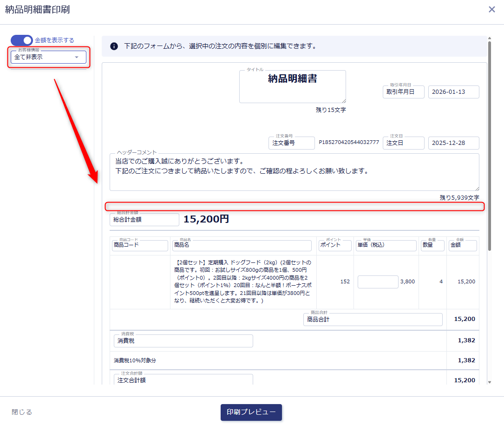504x425 pixels.
Task: Click the 注文日 date field 2025-12-28
Action: (453, 143)
